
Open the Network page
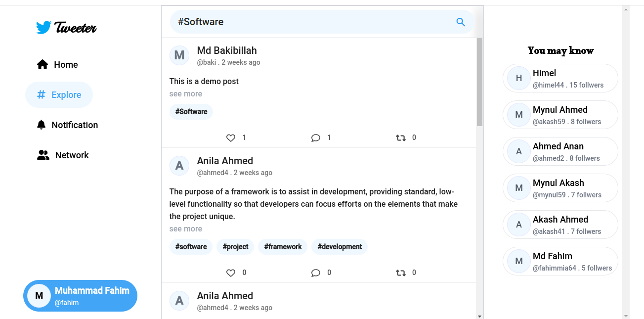coord(43,155)
